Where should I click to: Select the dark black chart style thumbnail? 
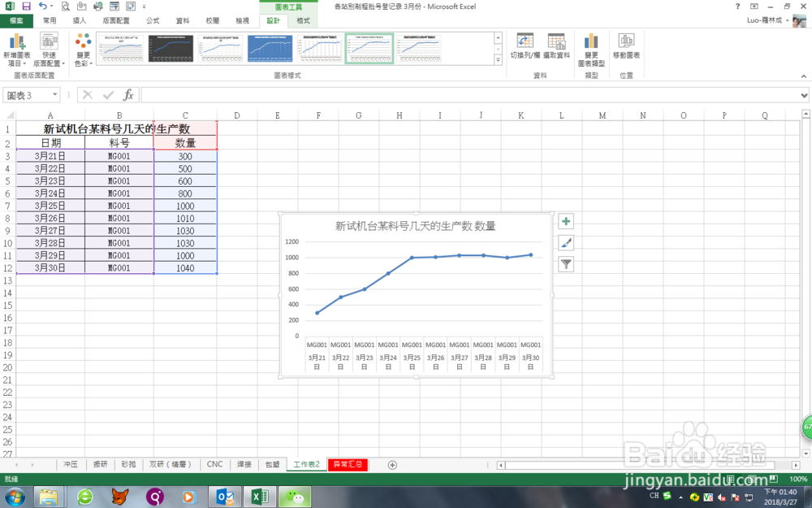[x=171, y=49]
